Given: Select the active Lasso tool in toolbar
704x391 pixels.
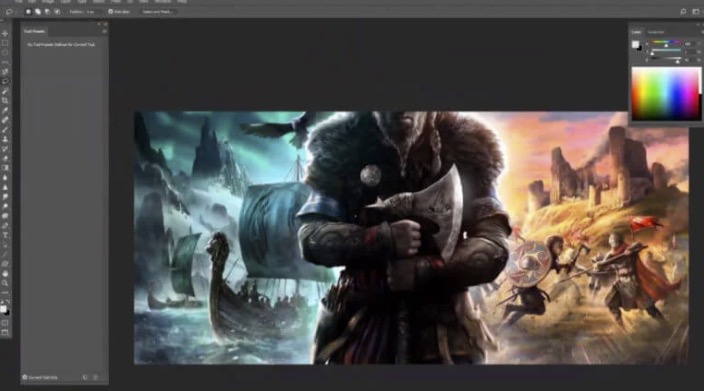Looking at the screenshot, I should [5, 82].
